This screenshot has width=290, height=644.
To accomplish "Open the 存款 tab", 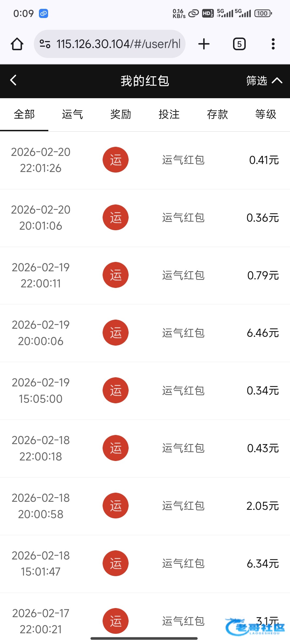I will point(218,115).
